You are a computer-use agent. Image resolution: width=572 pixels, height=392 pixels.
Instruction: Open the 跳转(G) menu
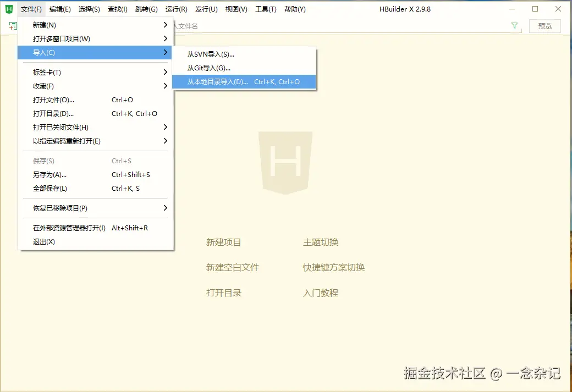coord(146,9)
